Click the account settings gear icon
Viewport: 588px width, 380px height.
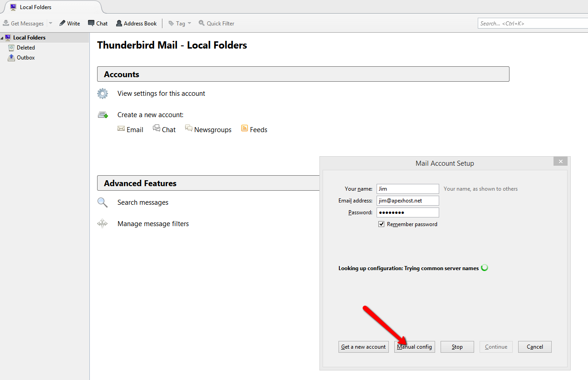pos(103,94)
